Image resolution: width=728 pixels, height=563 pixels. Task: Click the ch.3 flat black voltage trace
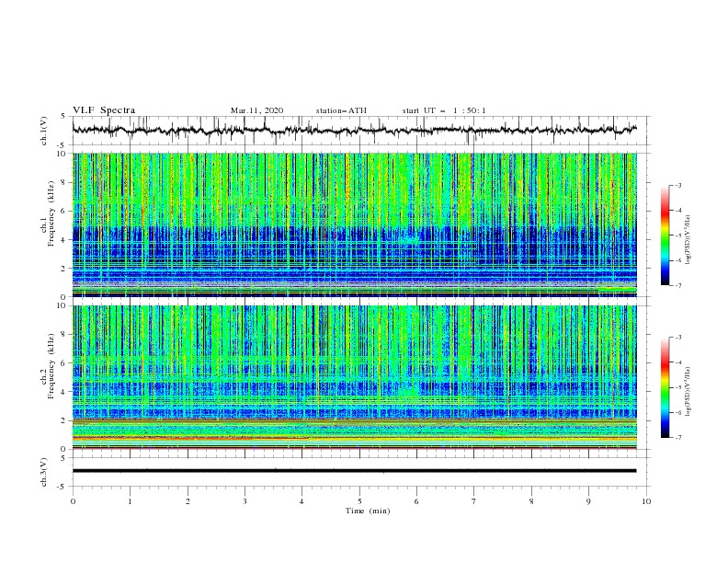[x=355, y=471]
